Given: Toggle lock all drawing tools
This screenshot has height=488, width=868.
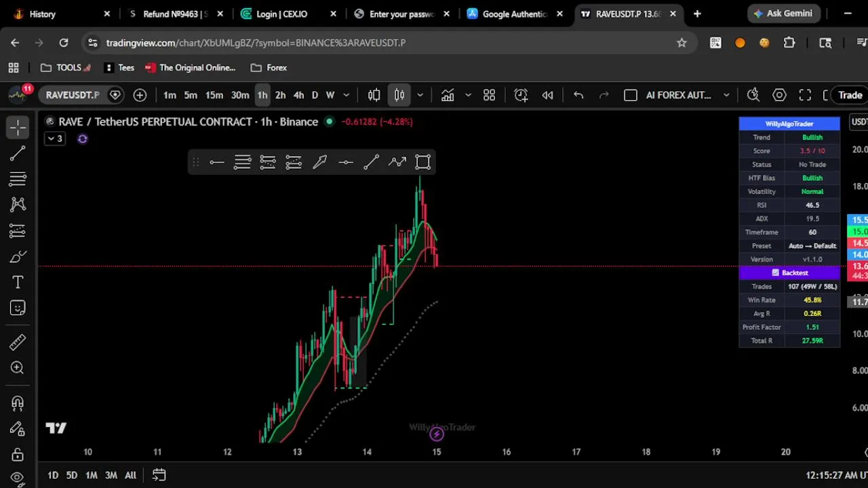Looking at the screenshot, I should pyautogui.click(x=18, y=454).
